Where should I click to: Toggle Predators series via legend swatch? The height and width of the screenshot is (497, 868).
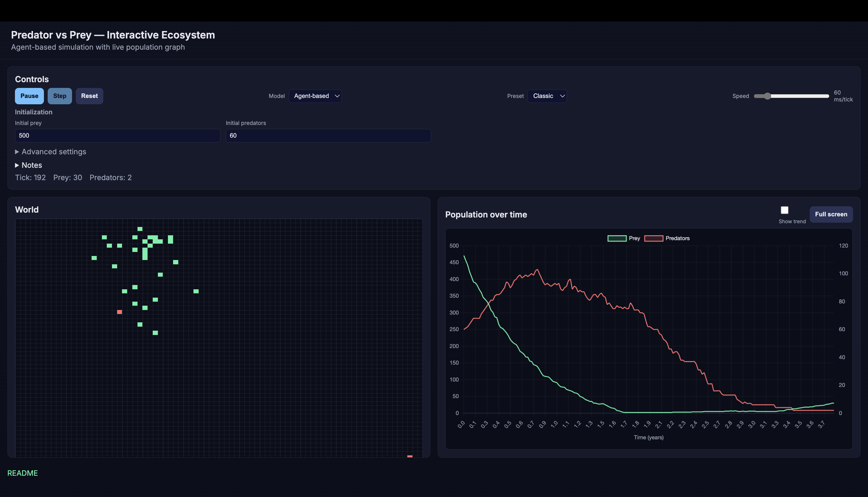tap(654, 238)
